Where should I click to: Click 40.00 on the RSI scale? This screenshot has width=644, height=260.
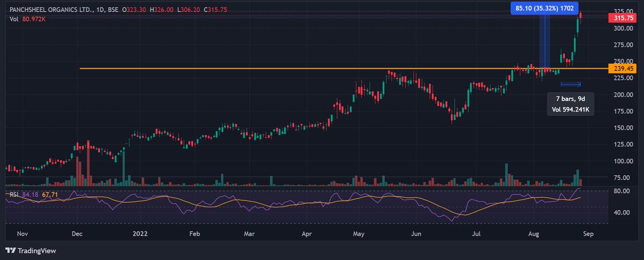click(x=620, y=212)
